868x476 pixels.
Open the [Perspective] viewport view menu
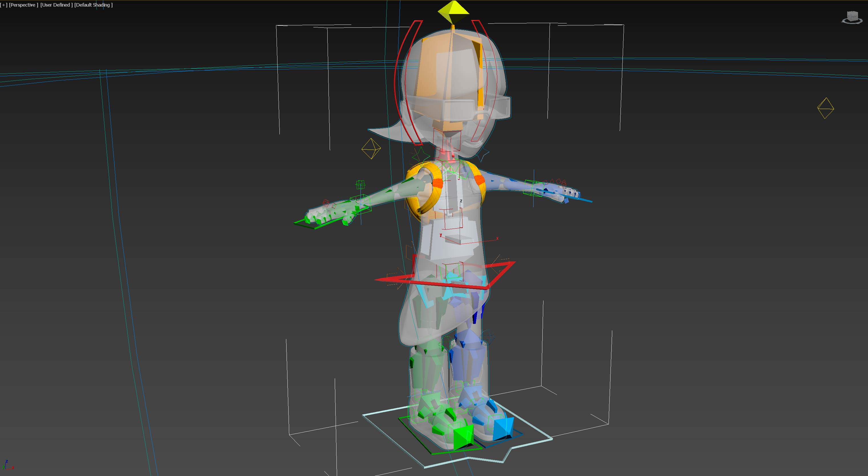(23, 5)
